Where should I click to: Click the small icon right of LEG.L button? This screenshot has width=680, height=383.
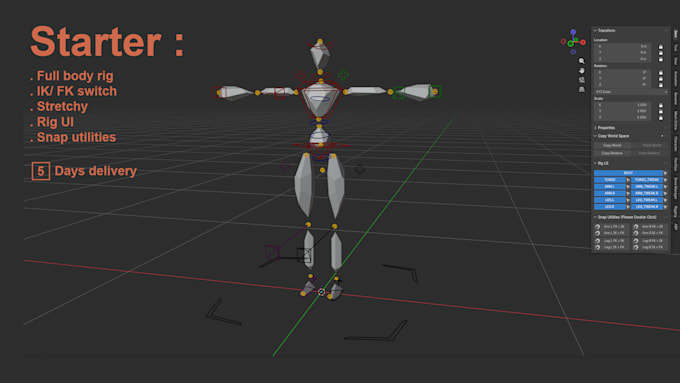click(x=628, y=200)
